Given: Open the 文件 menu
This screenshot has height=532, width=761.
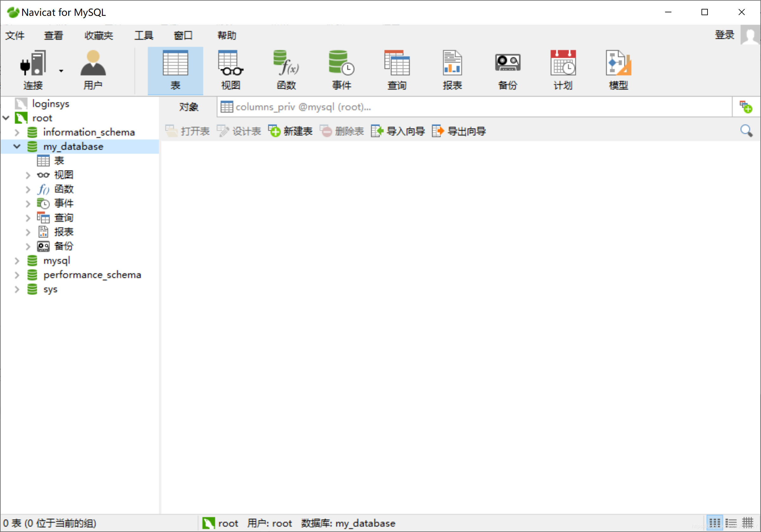Looking at the screenshot, I should pos(15,35).
